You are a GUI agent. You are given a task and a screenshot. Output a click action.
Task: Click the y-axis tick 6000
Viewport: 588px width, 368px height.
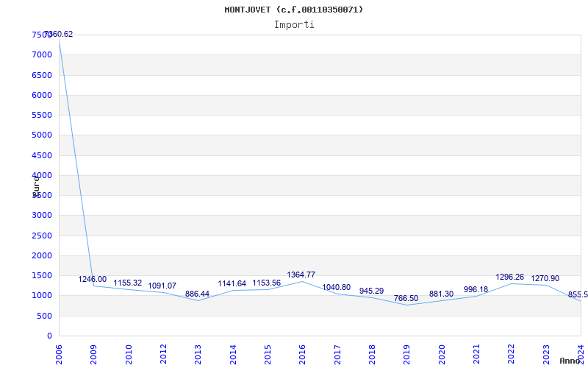click(x=42, y=95)
